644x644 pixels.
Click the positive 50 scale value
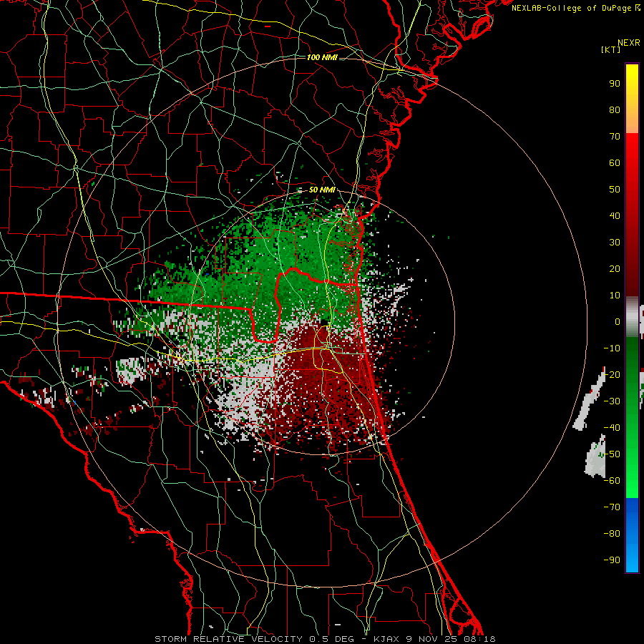[x=615, y=190]
